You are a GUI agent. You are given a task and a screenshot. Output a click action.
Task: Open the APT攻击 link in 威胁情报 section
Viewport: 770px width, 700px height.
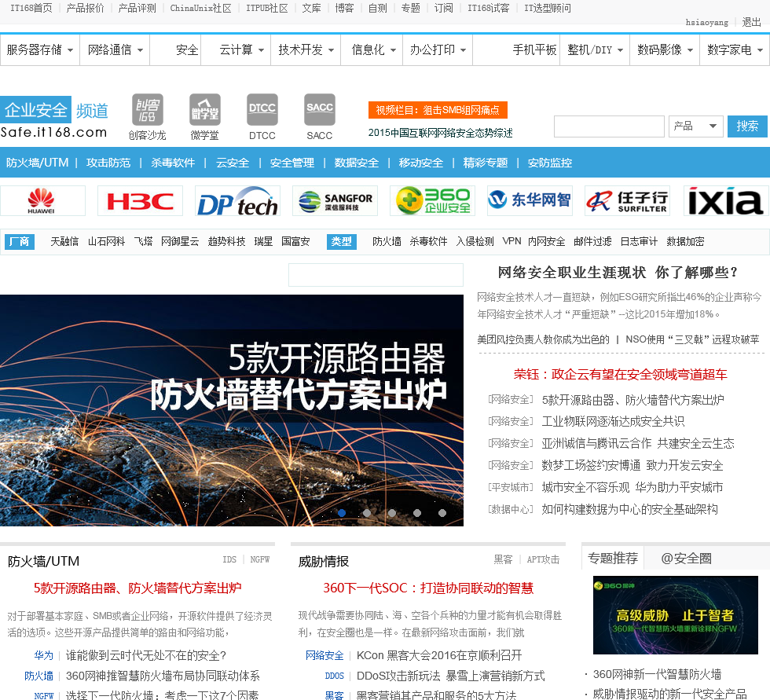(543, 559)
